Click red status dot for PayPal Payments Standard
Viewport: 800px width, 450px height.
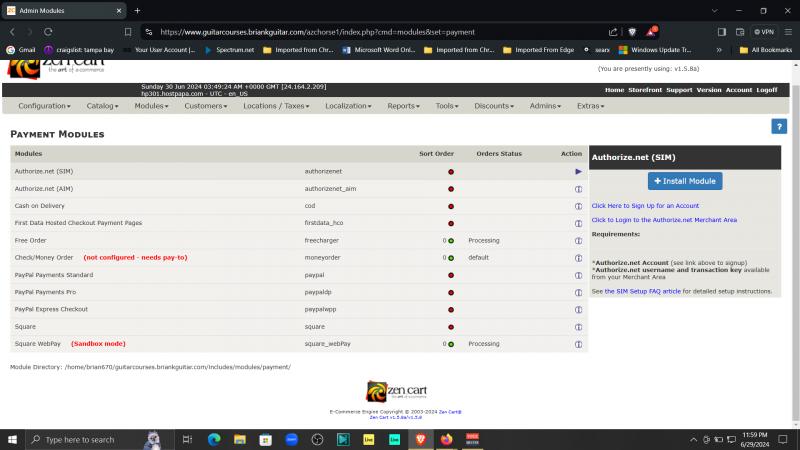click(451, 276)
